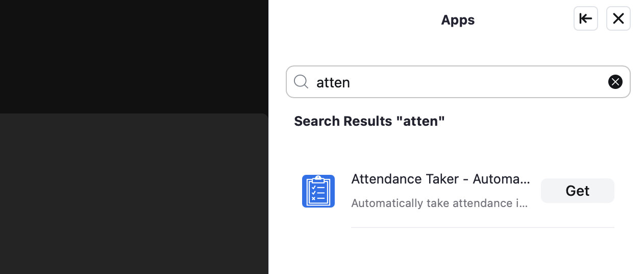Viewport: 644px width, 274px height.
Task: Focus the Apps search field
Action: click(458, 82)
